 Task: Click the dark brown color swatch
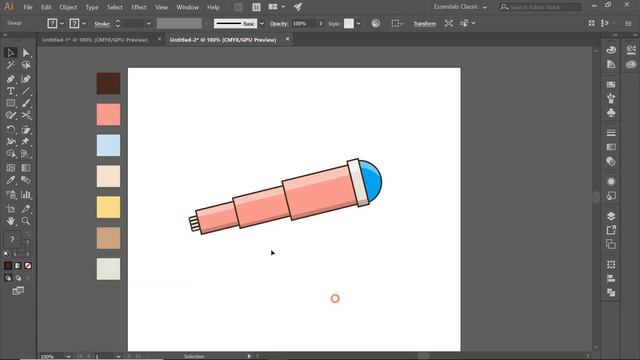click(108, 84)
